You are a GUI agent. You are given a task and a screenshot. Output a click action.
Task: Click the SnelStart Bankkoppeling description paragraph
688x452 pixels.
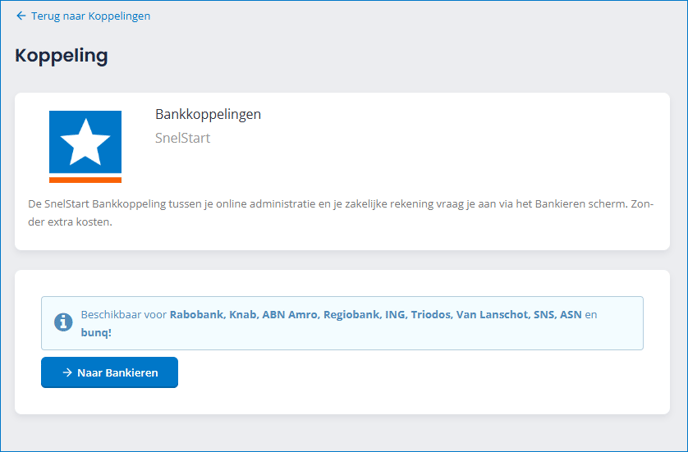point(340,213)
